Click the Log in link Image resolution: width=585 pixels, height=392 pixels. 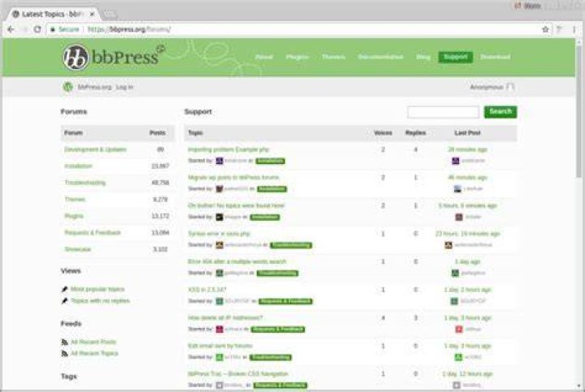click(124, 87)
